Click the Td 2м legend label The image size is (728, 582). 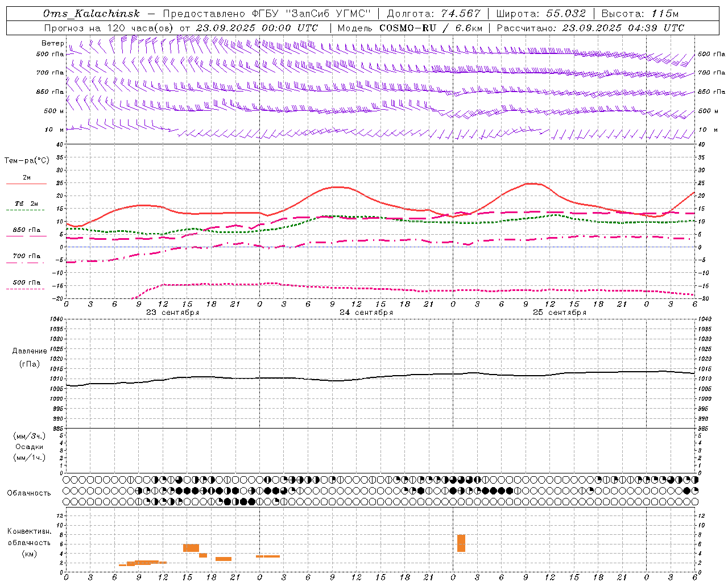[x=26, y=203]
